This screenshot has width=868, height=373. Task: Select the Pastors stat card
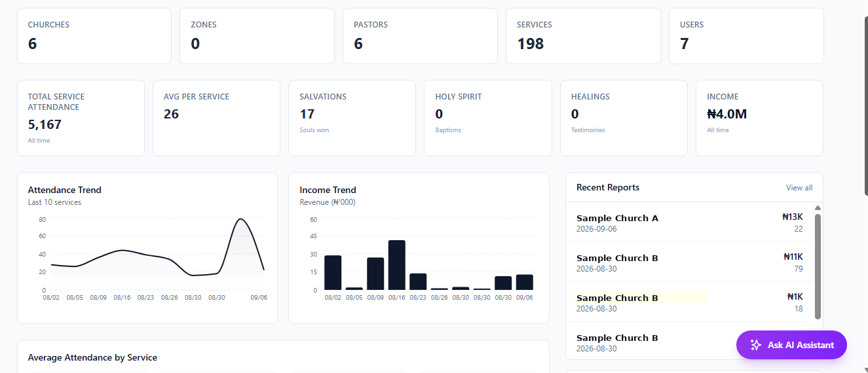click(420, 36)
